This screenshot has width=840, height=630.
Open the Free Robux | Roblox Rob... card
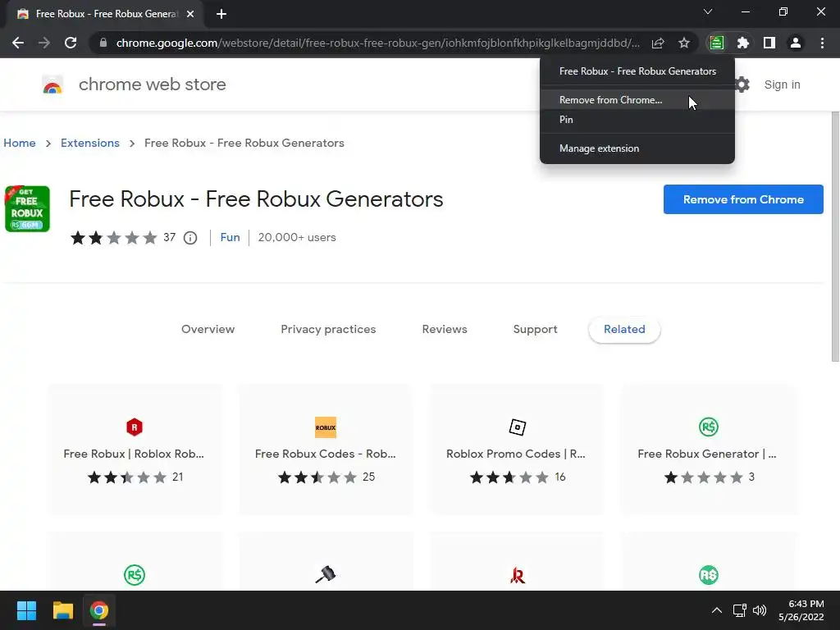click(x=135, y=449)
